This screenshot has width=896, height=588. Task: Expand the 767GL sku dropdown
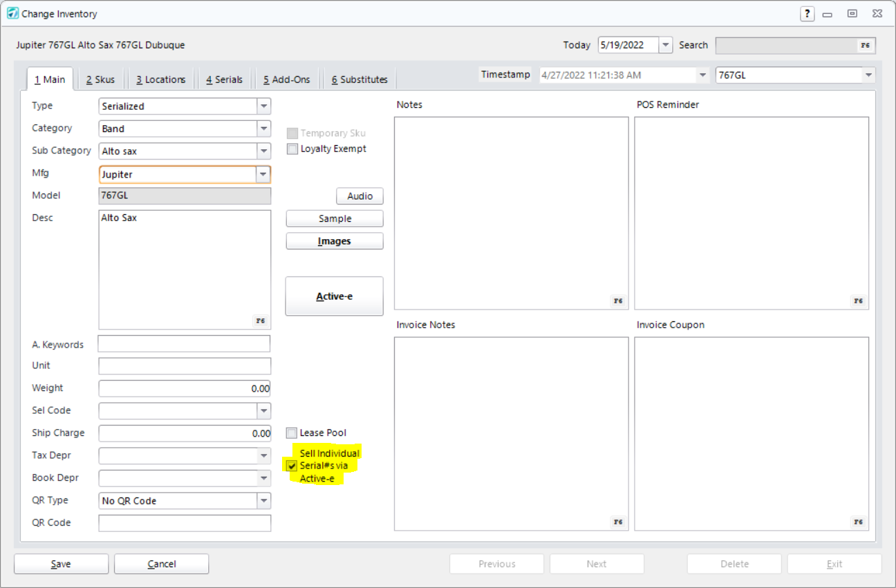868,75
